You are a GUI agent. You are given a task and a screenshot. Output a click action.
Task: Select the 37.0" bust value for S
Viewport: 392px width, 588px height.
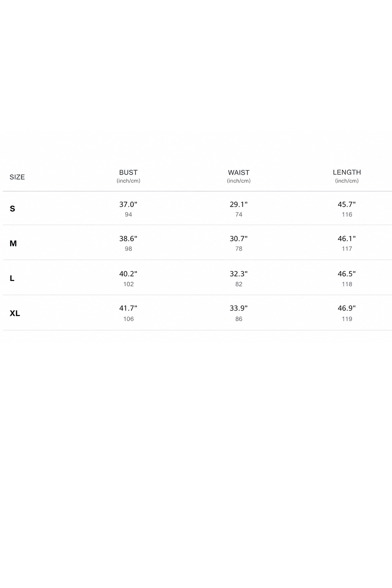pyautogui.click(x=128, y=204)
